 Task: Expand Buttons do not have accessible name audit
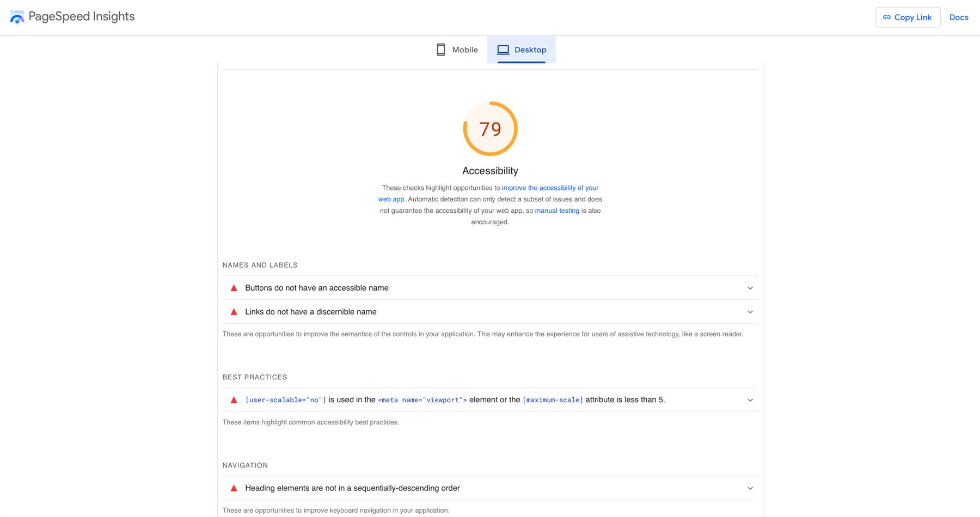(x=750, y=287)
